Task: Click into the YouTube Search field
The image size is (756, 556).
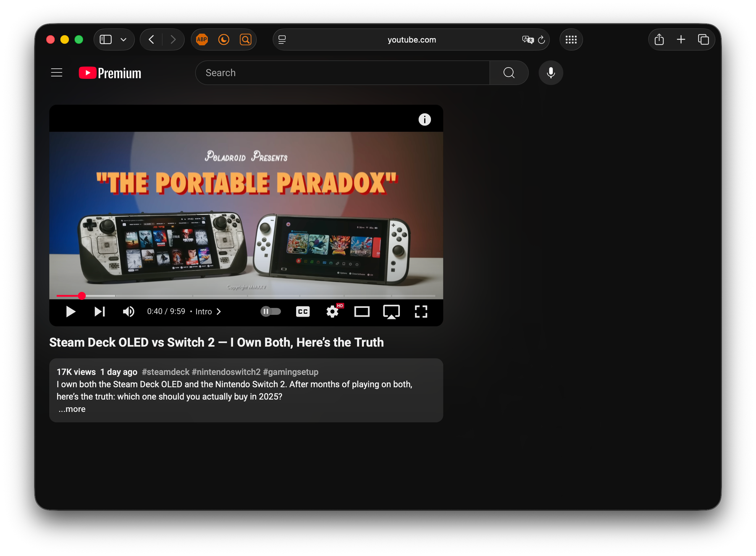Action: tap(342, 73)
